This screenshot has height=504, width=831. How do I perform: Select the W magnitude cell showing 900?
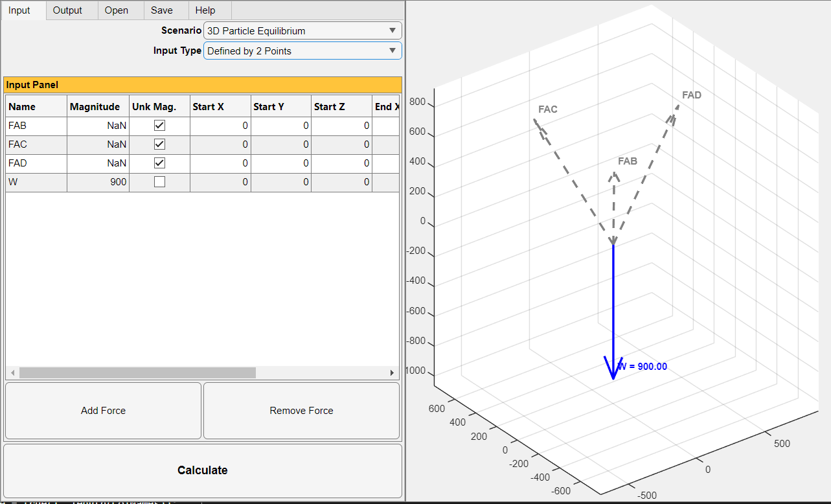(x=98, y=183)
